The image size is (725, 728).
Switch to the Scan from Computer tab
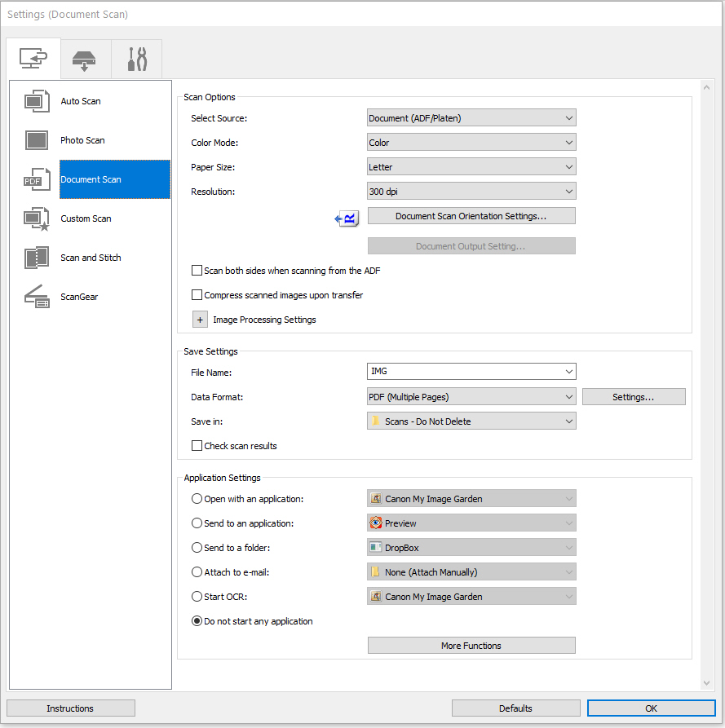pyautogui.click(x=33, y=59)
